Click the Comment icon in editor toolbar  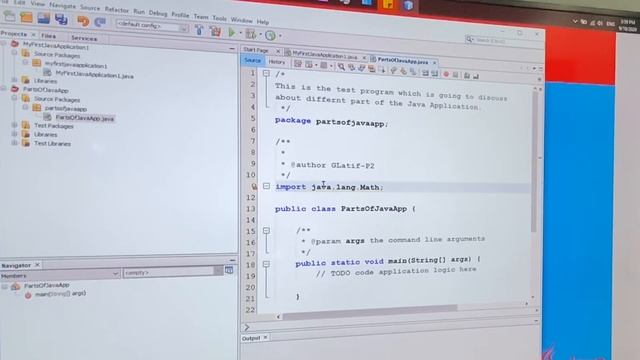click(x=467, y=76)
